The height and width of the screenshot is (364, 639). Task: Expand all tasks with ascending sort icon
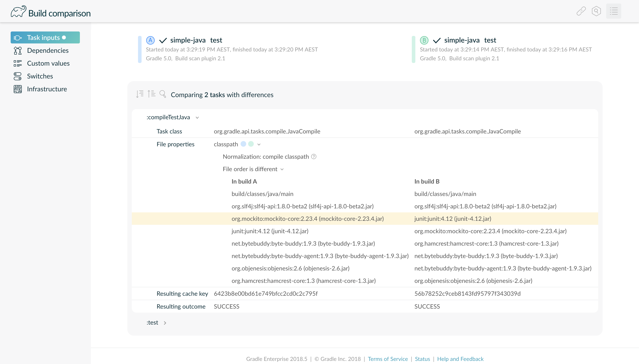[151, 94]
